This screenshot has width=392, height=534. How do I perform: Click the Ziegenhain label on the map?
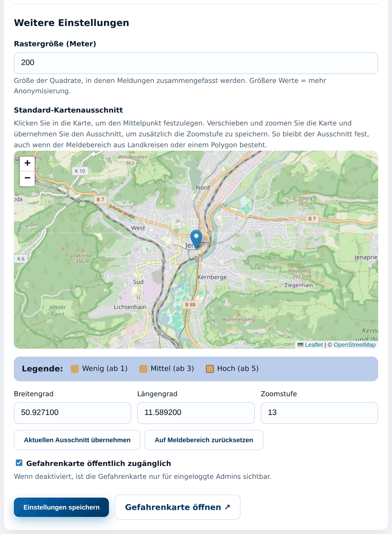(x=298, y=285)
